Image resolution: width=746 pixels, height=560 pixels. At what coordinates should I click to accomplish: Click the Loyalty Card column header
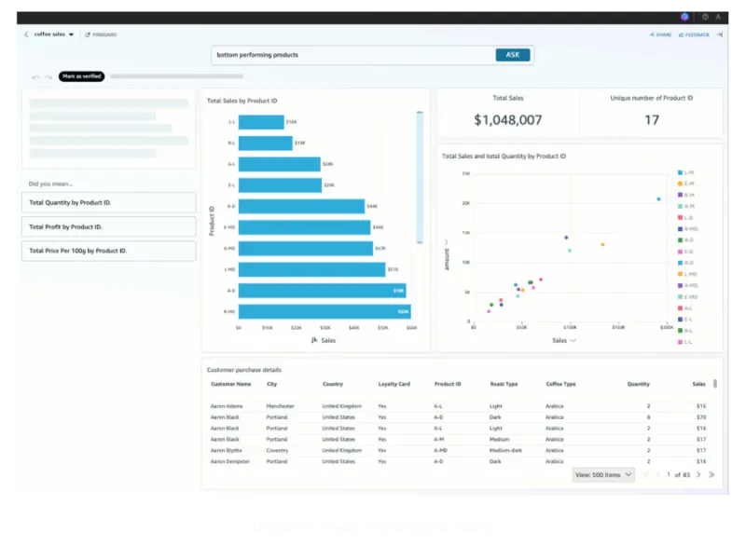click(x=394, y=384)
